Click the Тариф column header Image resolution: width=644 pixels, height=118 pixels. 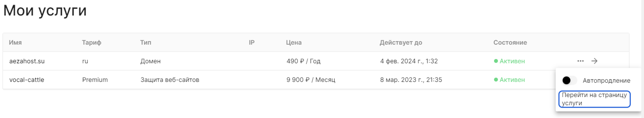coord(91,43)
